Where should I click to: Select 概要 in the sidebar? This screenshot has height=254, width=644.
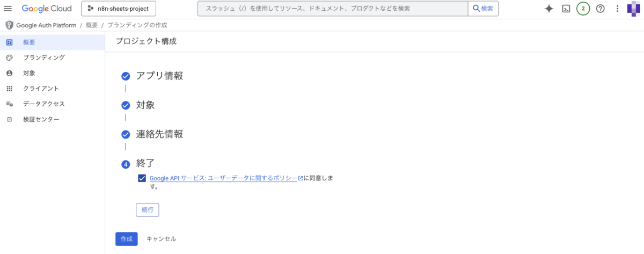pyautogui.click(x=53, y=42)
